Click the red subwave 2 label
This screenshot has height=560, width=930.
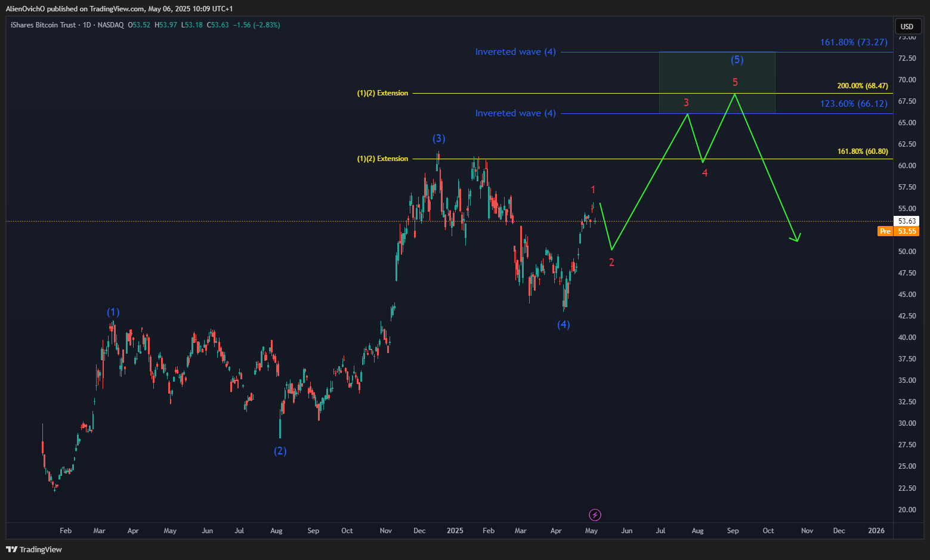(x=611, y=262)
